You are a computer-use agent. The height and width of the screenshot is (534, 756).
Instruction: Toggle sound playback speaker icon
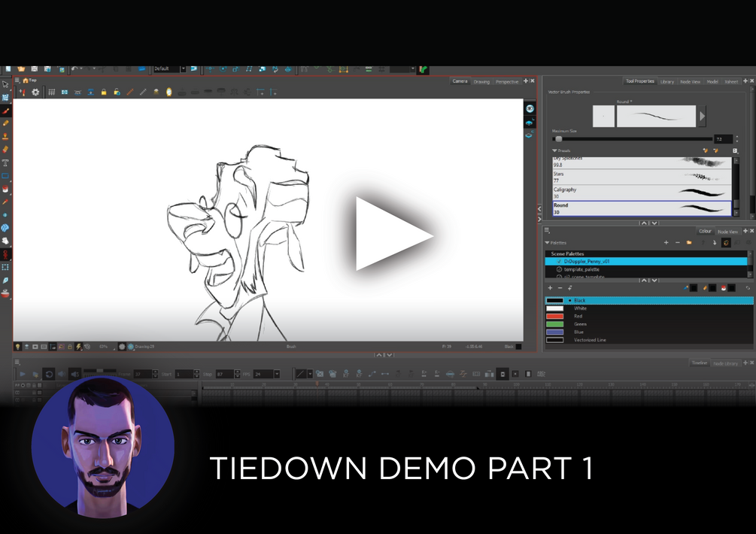tap(62, 374)
